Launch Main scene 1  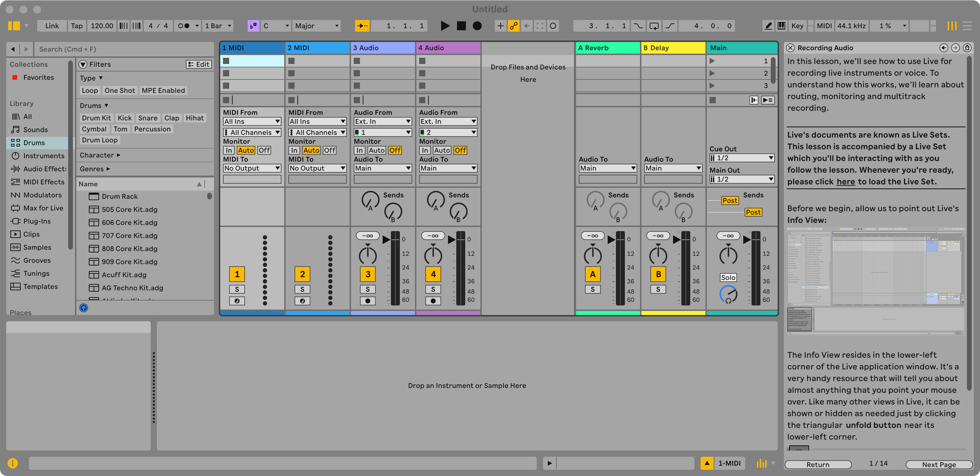click(712, 61)
